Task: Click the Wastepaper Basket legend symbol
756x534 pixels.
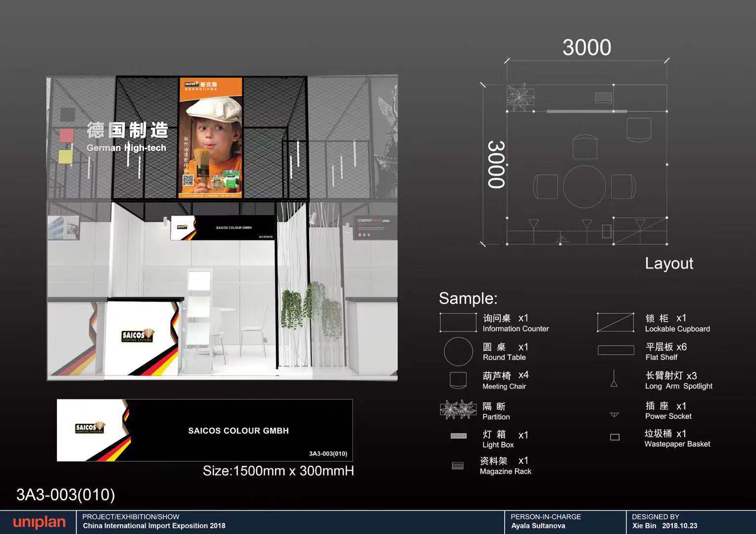Action: [x=614, y=437]
